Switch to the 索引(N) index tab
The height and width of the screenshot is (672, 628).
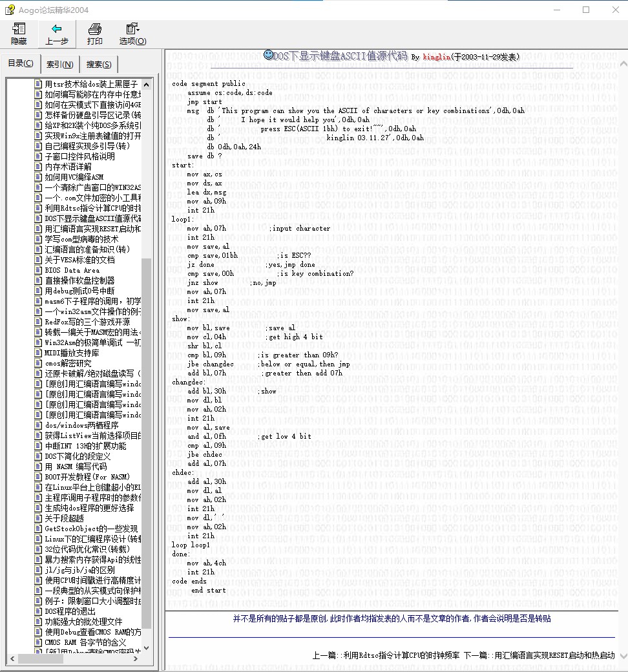click(60, 64)
